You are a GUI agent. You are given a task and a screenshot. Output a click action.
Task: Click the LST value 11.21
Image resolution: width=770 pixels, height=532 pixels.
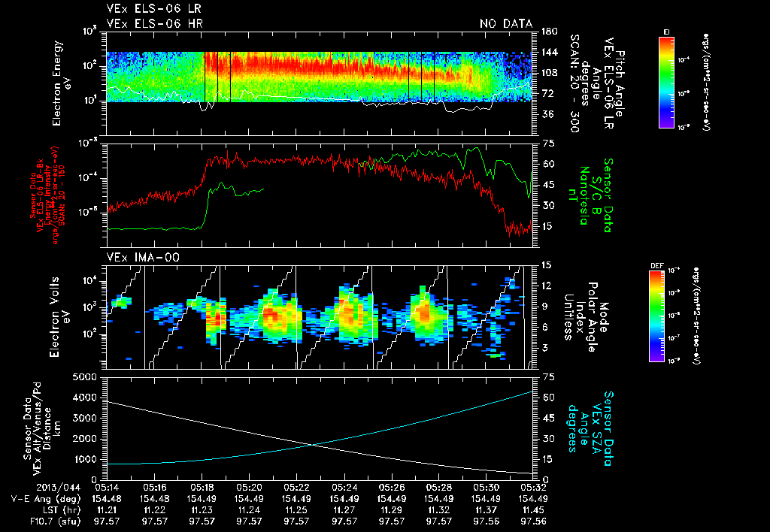(107, 510)
